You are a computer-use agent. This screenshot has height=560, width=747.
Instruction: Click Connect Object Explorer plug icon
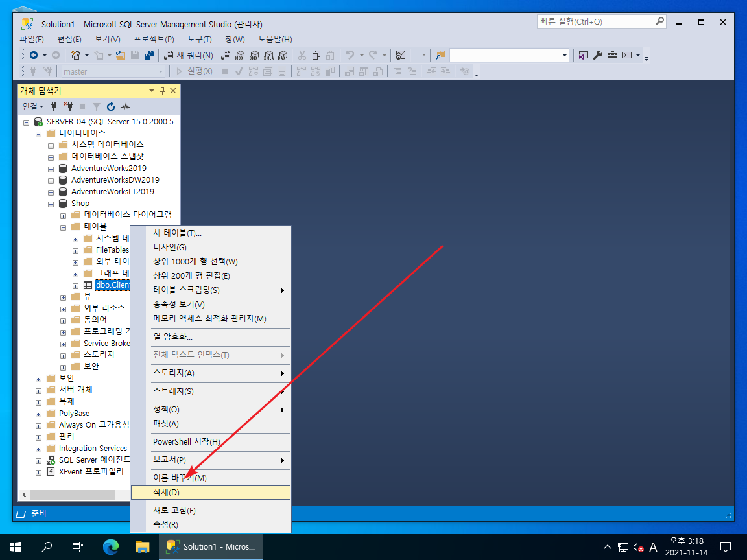tap(54, 106)
